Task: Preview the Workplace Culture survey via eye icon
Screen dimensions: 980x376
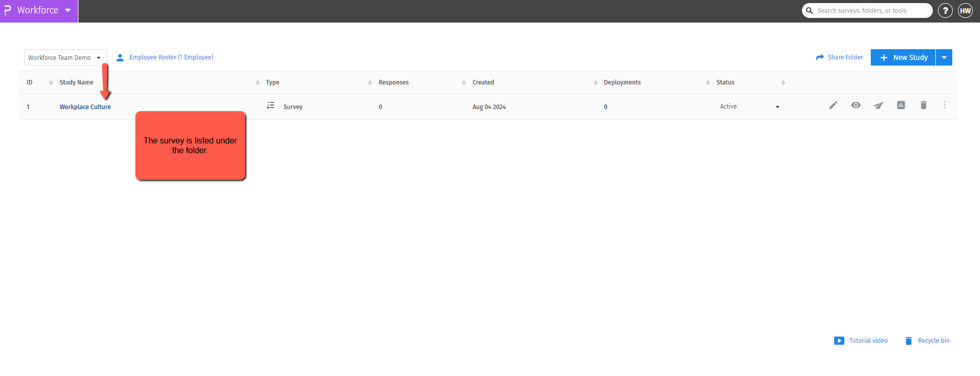Action: (x=856, y=105)
